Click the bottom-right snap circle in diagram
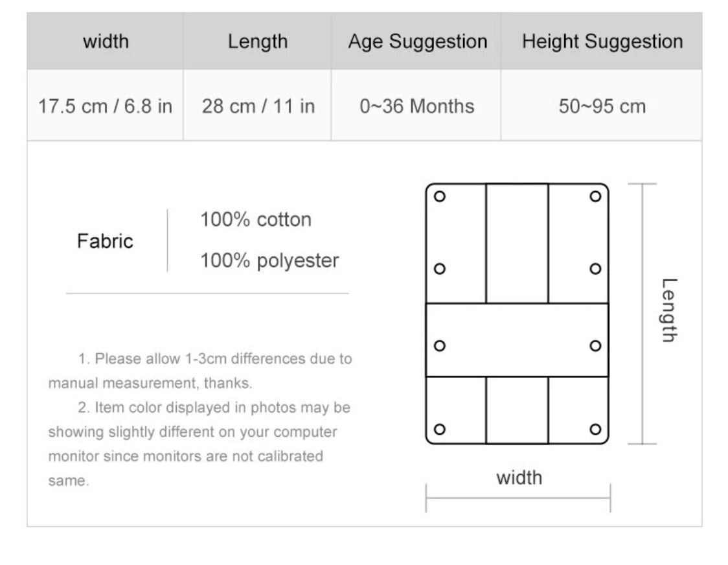The height and width of the screenshot is (565, 728). [x=595, y=429]
